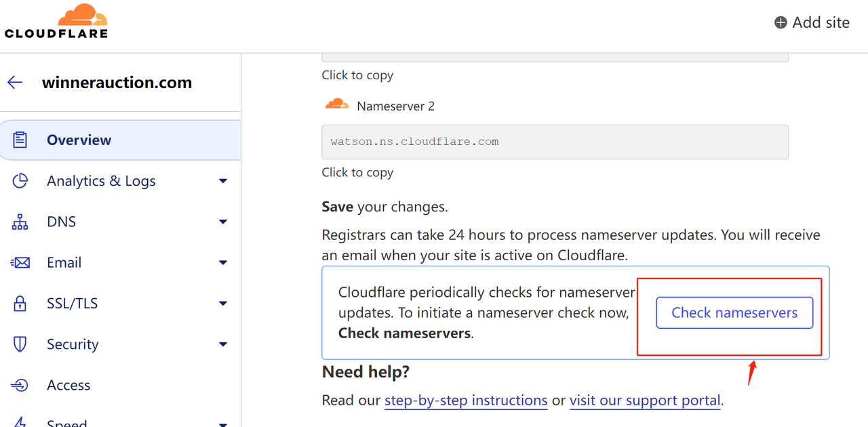
Task: Expand the Email section arrow
Action: tap(223, 263)
